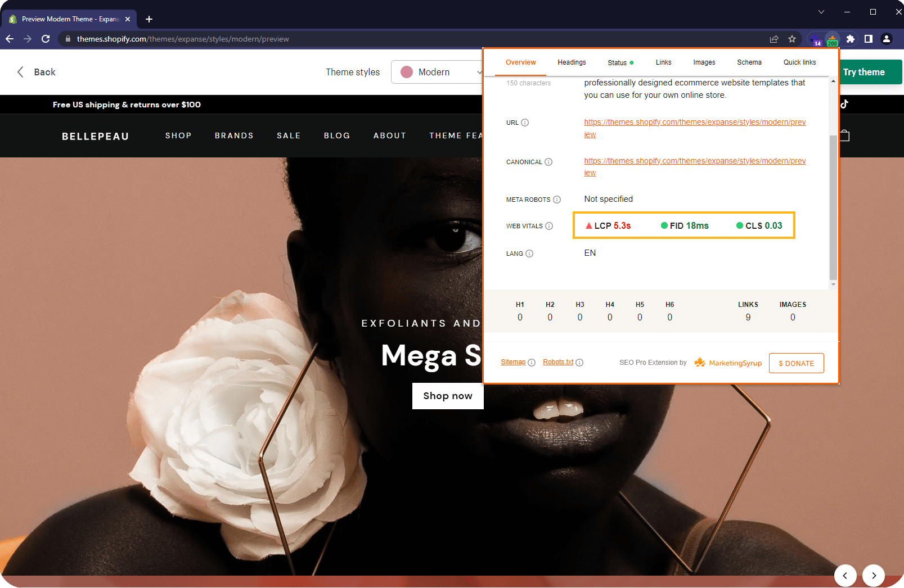Click browser forward arrow

[28, 39]
